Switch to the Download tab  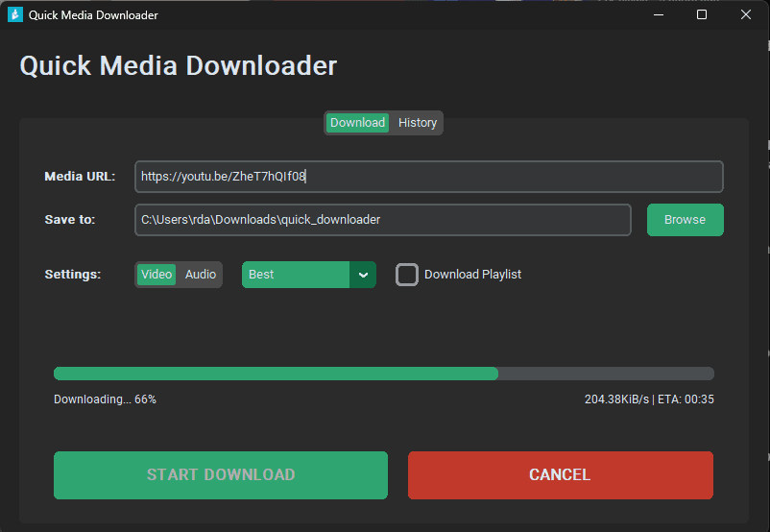point(357,123)
